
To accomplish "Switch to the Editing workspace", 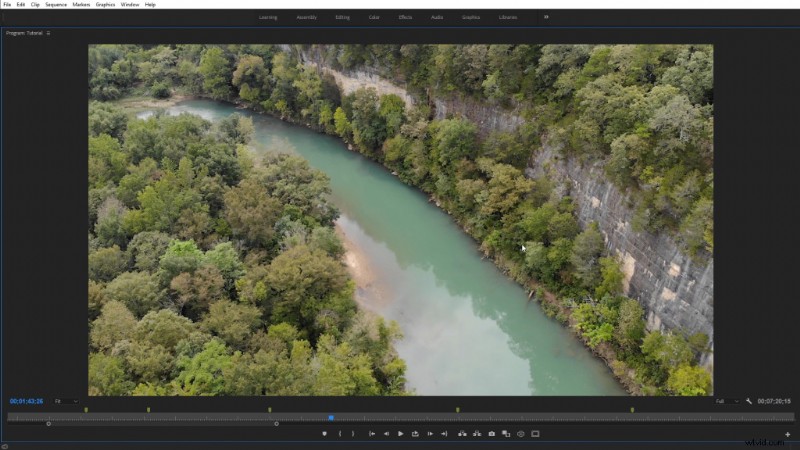I will pyautogui.click(x=342, y=17).
